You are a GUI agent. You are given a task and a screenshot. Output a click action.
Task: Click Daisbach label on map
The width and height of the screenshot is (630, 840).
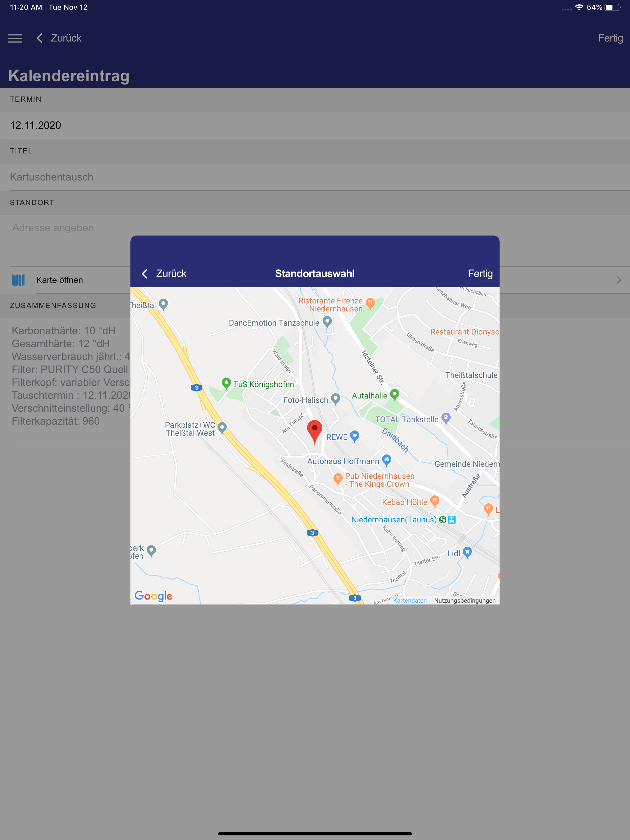tap(395, 440)
